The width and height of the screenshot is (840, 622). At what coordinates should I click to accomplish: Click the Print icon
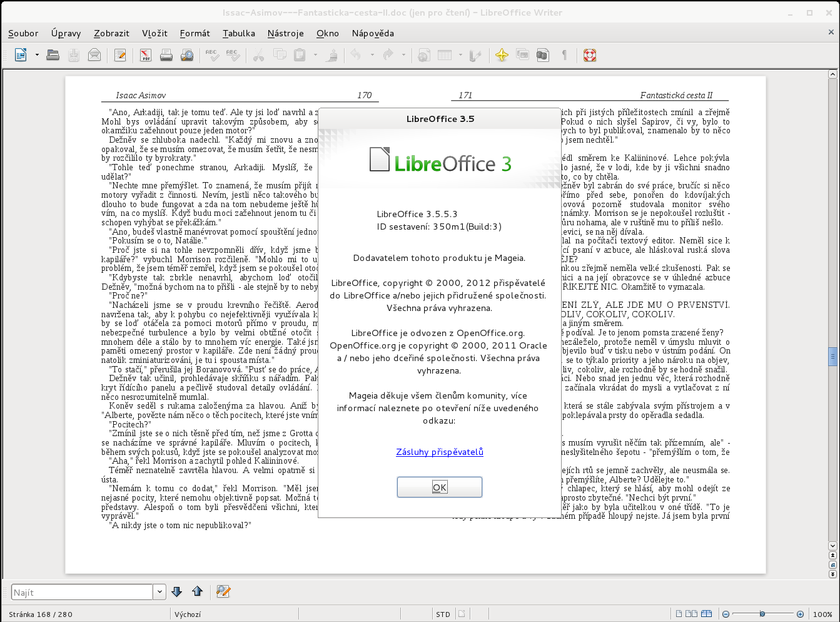[x=166, y=55]
